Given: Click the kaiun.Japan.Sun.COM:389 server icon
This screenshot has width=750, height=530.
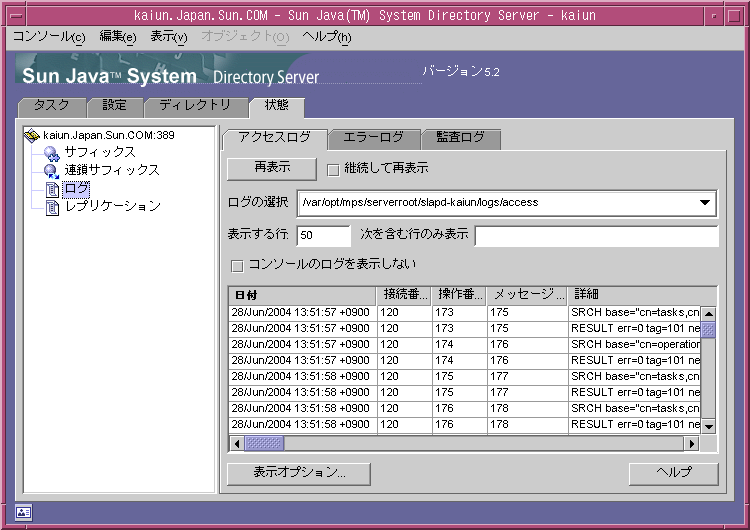Looking at the screenshot, I should pos(32,135).
